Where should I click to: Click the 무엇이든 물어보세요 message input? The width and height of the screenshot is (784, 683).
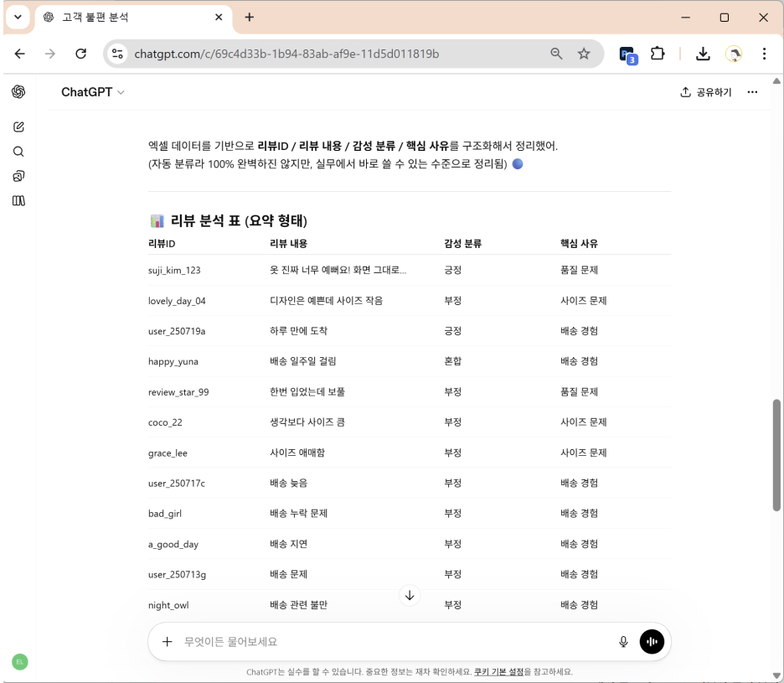click(394, 642)
